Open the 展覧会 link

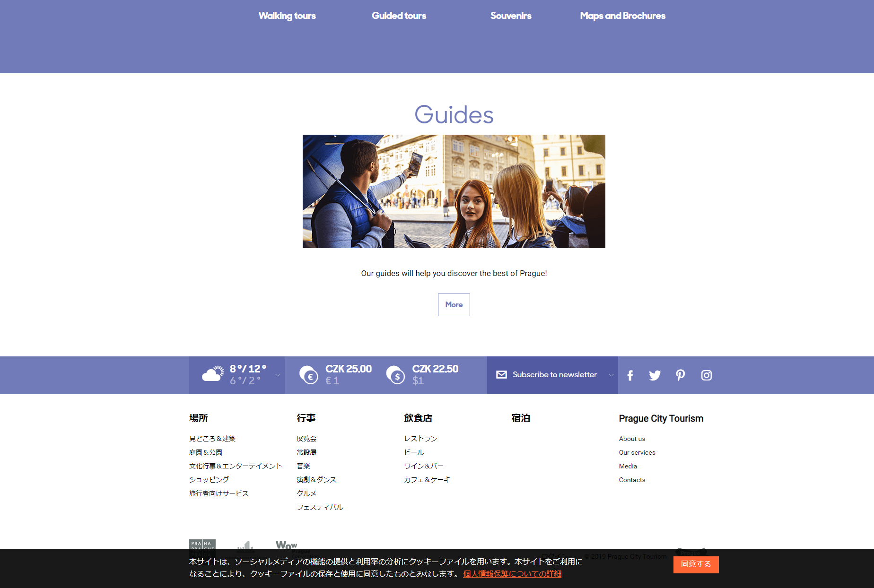(x=306, y=439)
